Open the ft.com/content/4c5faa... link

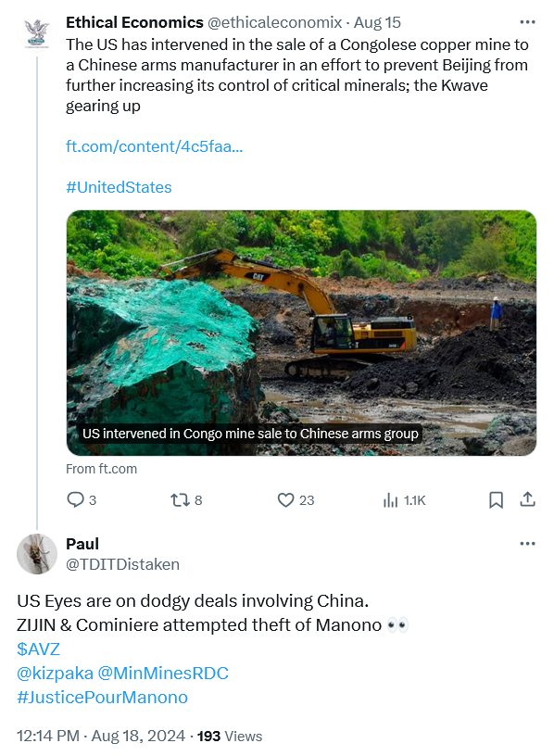155,146
